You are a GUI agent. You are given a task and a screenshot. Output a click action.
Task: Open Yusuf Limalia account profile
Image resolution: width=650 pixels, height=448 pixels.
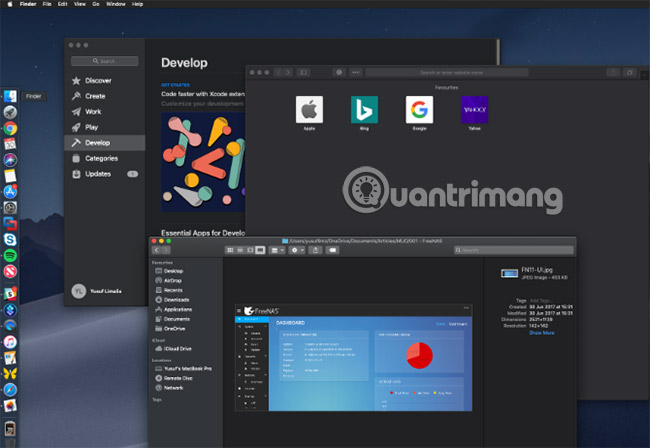pos(97,291)
